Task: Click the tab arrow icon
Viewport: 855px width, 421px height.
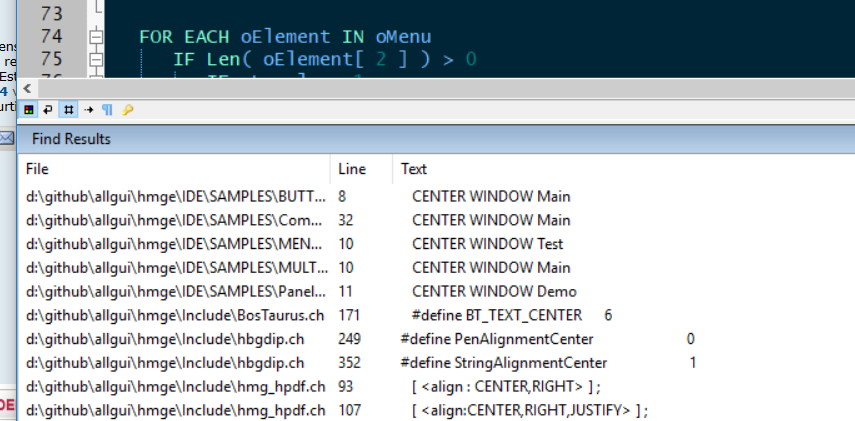Action: click(x=88, y=108)
